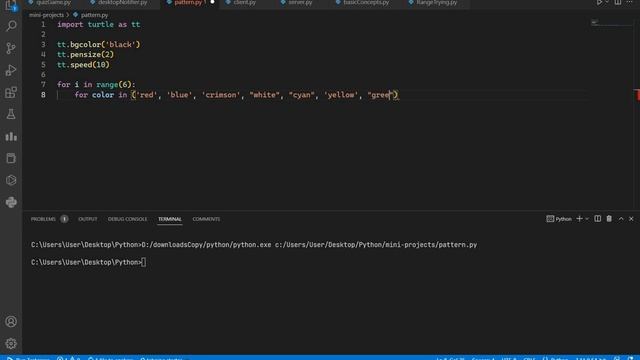This screenshot has width=640, height=360.
Task: Click unsaved dot on pattern.py tab
Action: click(212, 2)
